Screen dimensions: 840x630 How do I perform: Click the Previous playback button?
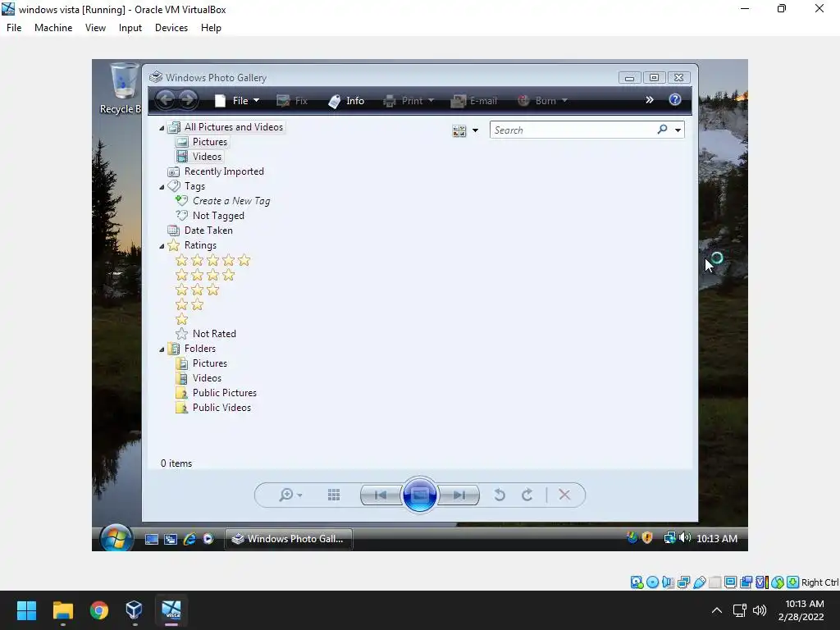click(381, 495)
